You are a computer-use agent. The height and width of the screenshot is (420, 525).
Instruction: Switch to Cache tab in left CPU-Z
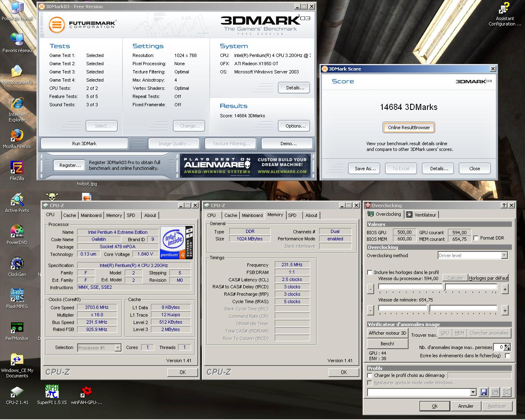click(69, 215)
